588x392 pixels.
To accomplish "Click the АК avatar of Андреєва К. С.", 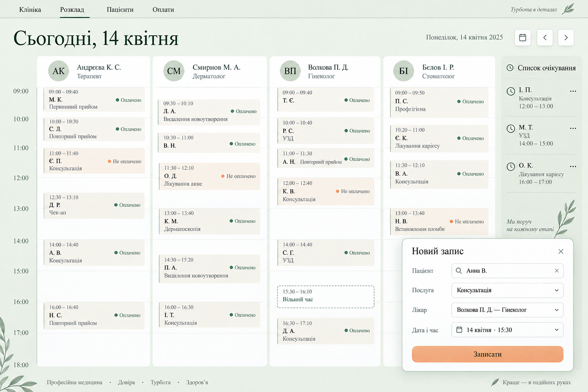I will coord(59,71).
